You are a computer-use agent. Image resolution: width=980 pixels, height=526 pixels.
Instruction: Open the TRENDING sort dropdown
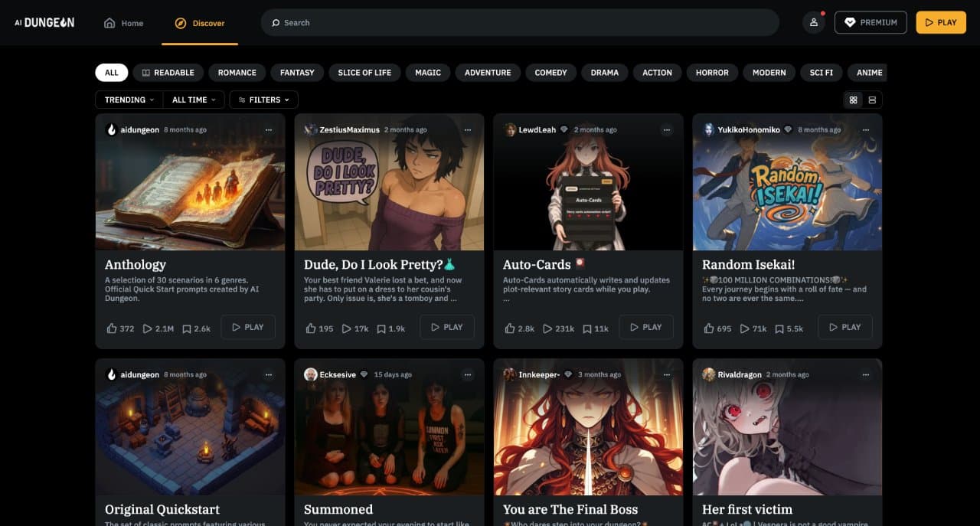pos(129,100)
